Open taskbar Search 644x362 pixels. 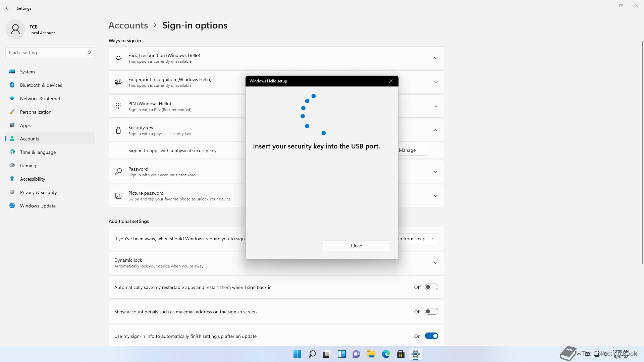pyautogui.click(x=312, y=354)
